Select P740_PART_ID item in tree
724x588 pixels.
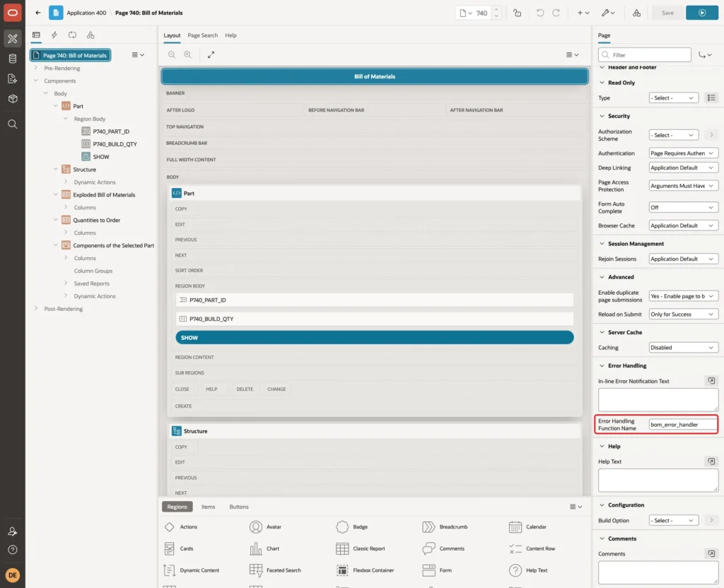click(111, 131)
